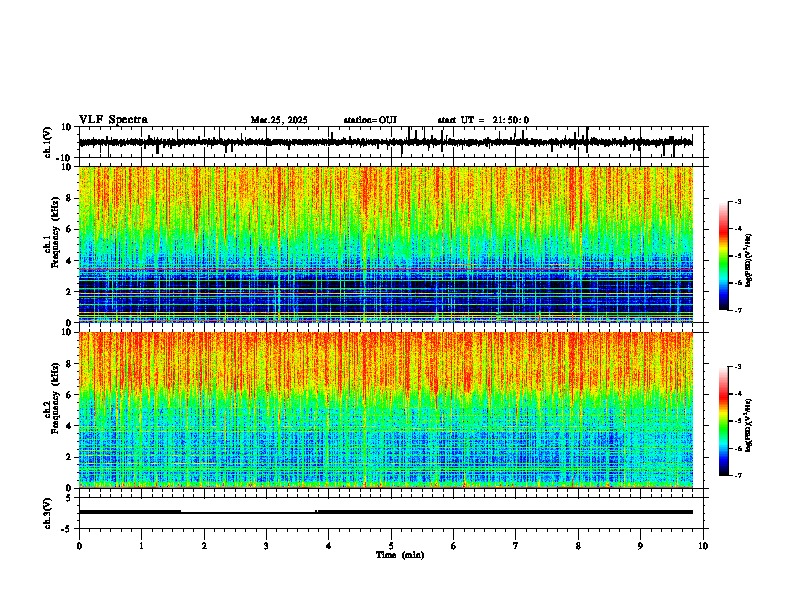Click the "Time (min)" axis title
This screenshot has width=792, height=612.
(400, 555)
